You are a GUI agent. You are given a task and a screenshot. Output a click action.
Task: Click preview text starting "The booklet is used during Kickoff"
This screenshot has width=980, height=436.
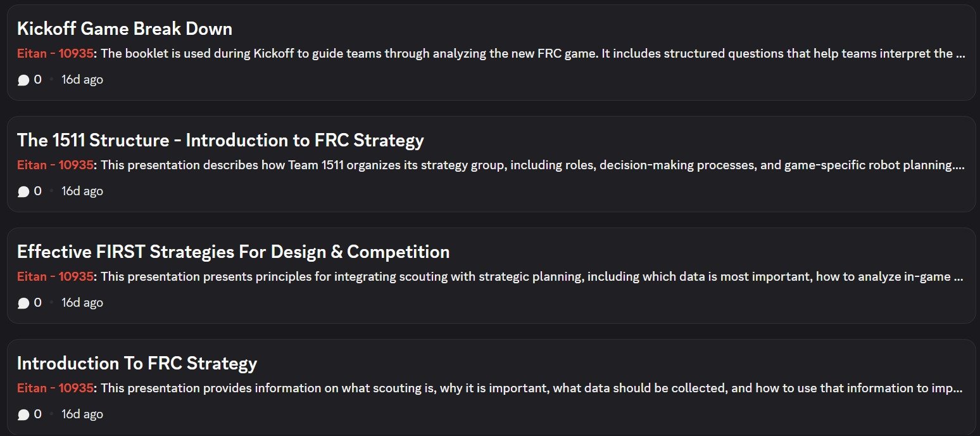coord(532,53)
